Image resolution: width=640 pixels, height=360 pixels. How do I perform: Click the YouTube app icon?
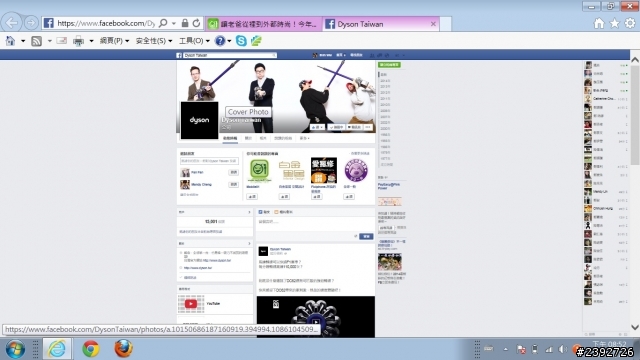pyautogui.click(x=191, y=304)
